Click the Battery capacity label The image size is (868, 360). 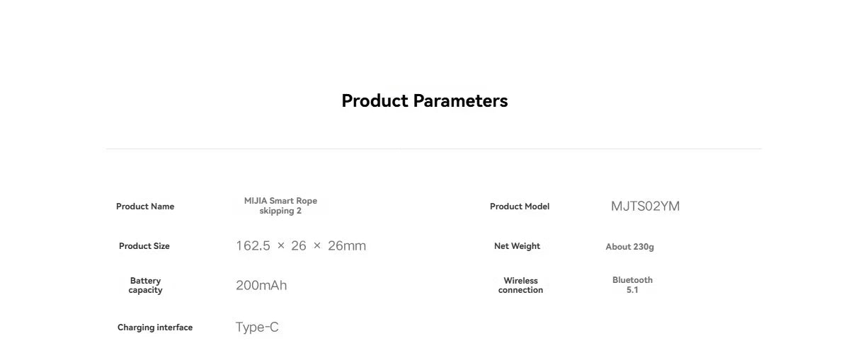pyautogui.click(x=145, y=285)
